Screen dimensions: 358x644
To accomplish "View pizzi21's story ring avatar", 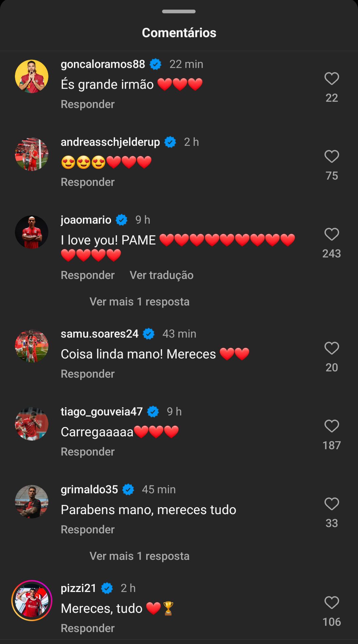I will [x=32, y=601].
